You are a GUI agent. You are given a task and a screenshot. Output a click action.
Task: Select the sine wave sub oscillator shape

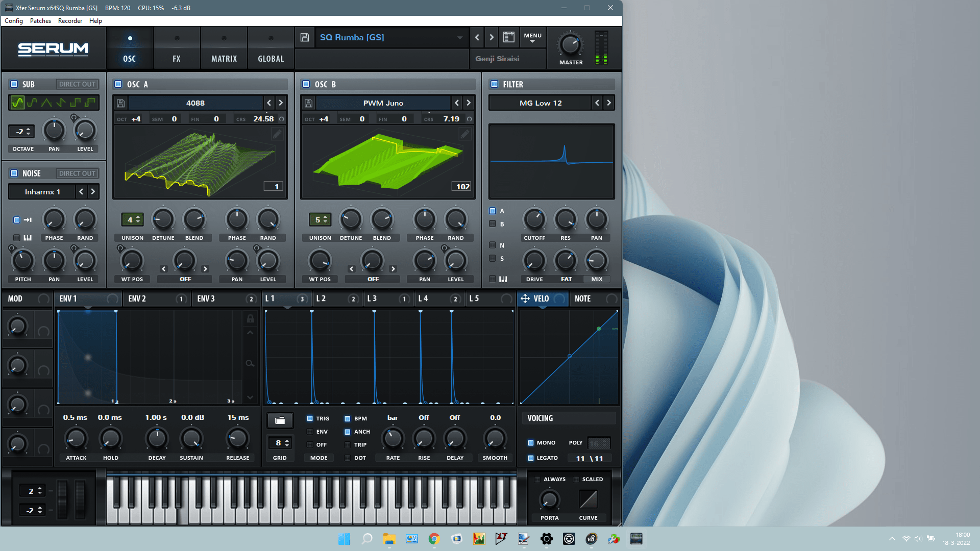pyautogui.click(x=17, y=103)
